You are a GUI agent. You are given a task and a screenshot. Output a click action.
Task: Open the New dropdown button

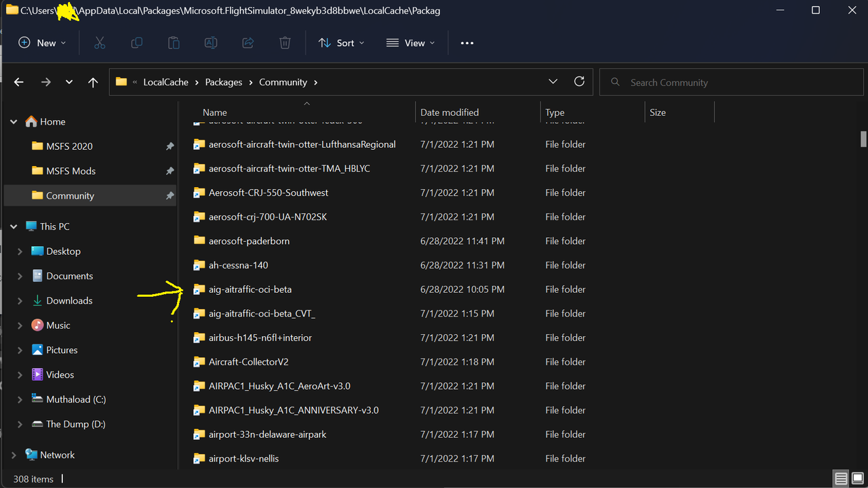(x=43, y=43)
